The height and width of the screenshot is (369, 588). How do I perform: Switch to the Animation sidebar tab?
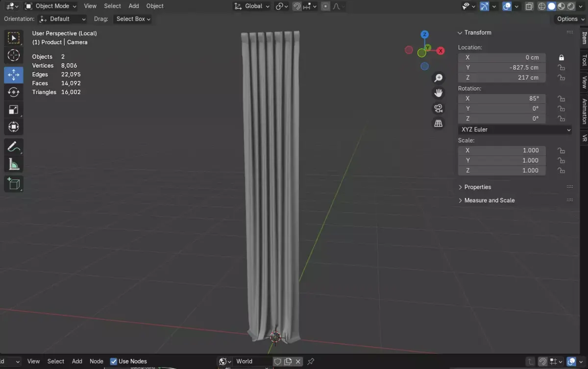tap(584, 111)
